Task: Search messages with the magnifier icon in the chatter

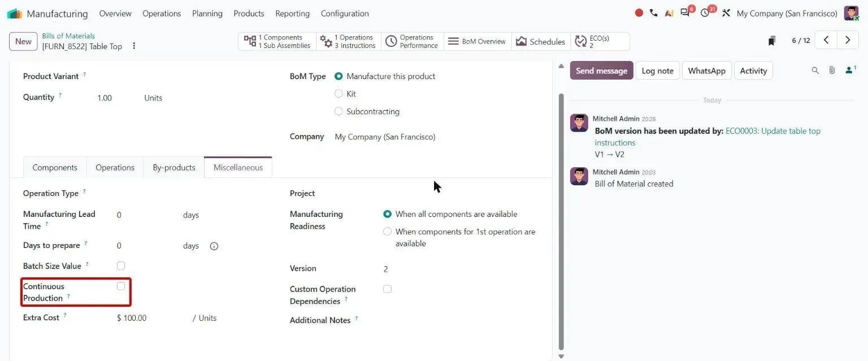Action: coord(815,71)
